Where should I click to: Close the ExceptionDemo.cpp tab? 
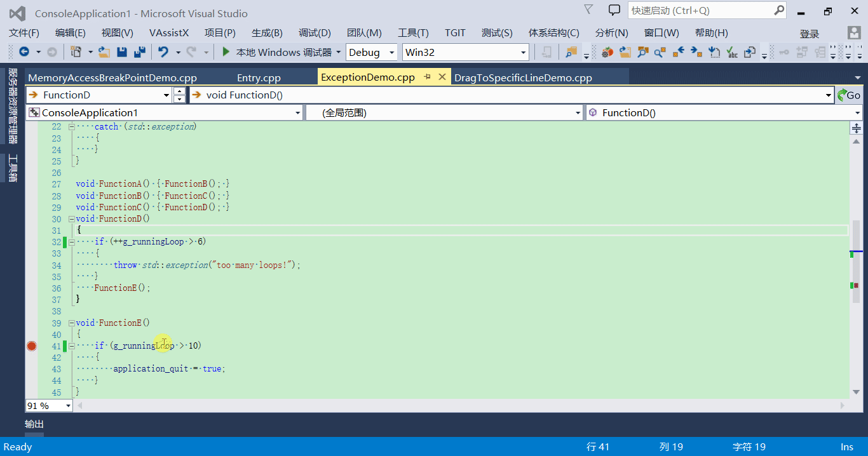point(442,77)
